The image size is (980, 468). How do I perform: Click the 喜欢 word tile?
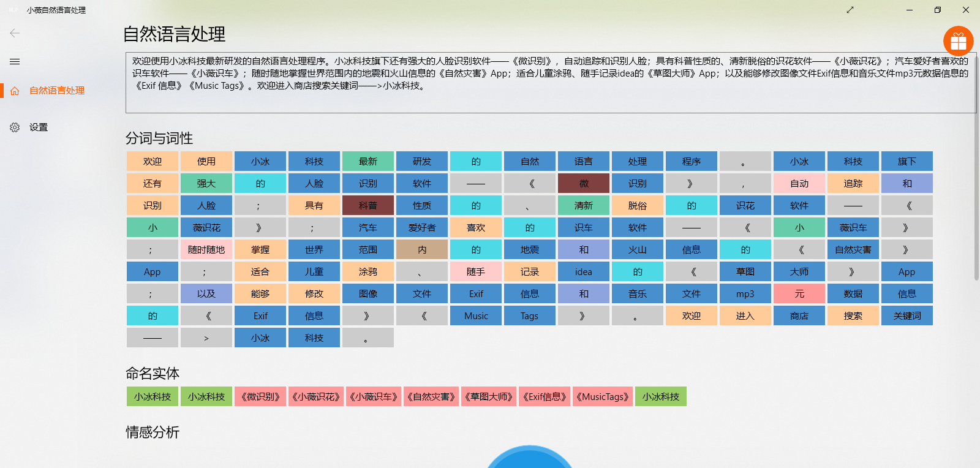coord(476,227)
